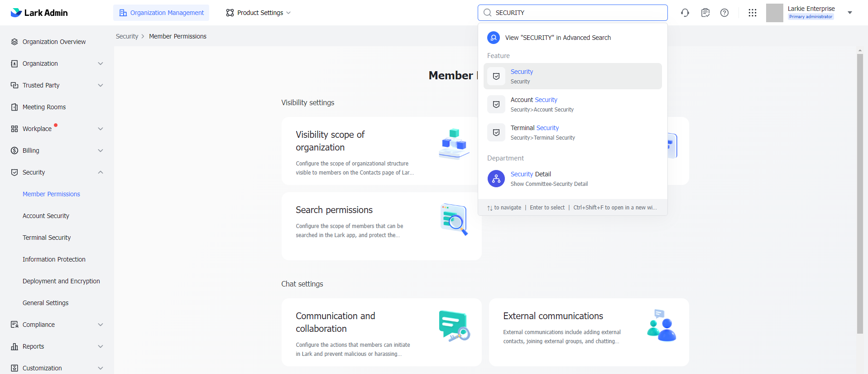Click Security breadcrumb link

pyautogui.click(x=127, y=36)
